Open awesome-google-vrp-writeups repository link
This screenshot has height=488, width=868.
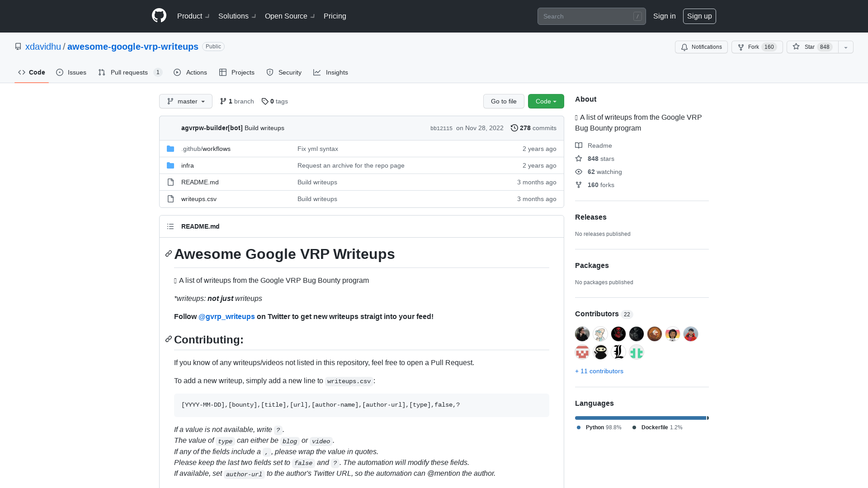tap(133, 47)
